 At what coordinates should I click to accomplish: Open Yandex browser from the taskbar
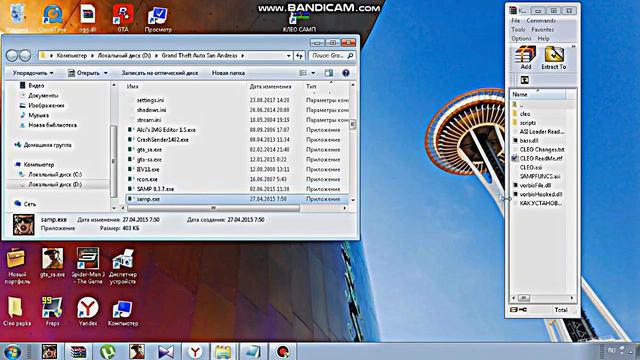tap(195, 351)
